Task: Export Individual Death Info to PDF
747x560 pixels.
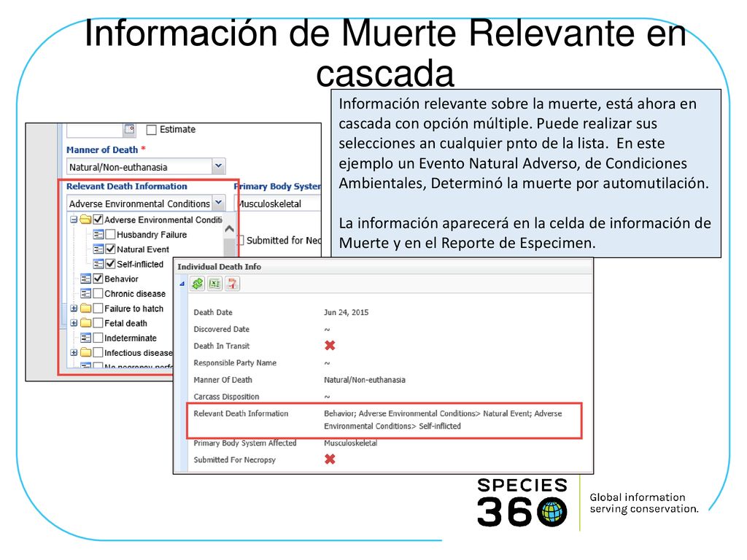Action: click(x=232, y=284)
